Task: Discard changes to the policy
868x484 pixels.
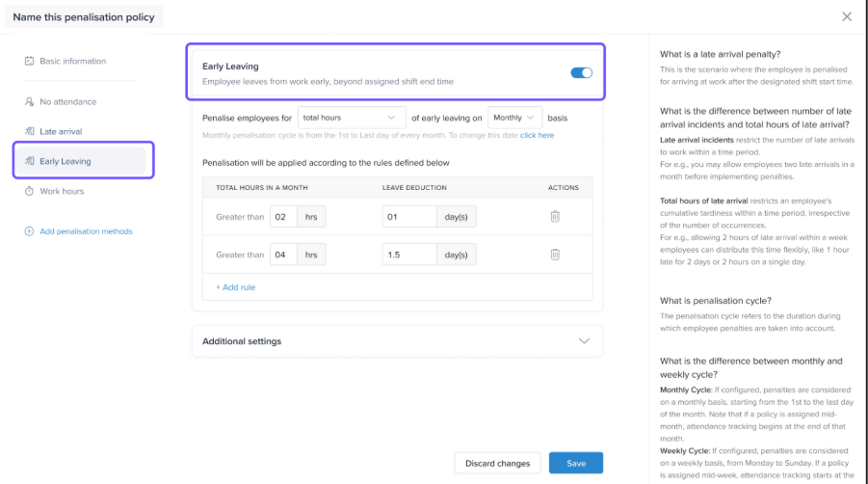Action: (x=497, y=463)
